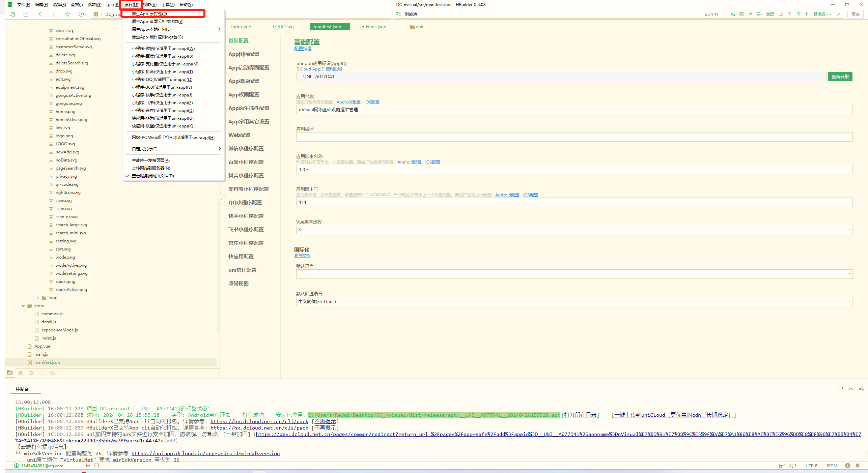The height and width of the screenshot is (473, 868).
Task: Open the binoculars search panel icon
Action: click(21, 373)
